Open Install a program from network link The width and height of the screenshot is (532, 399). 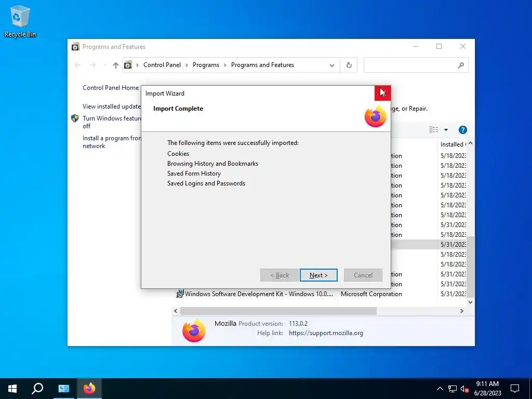(112, 142)
